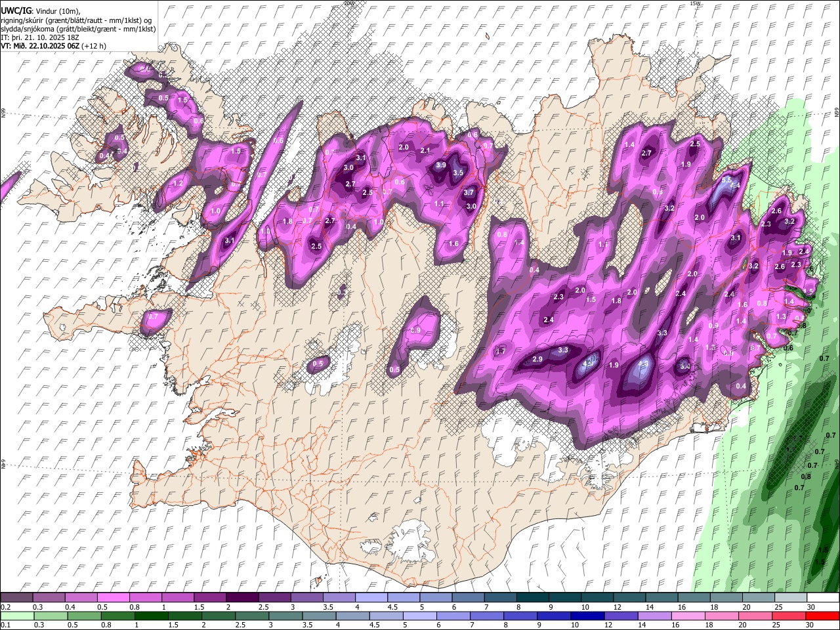Viewport: 840px width, 630px height.
Task: Click the "slydda/snjókoma" description line
Action: tap(78, 29)
